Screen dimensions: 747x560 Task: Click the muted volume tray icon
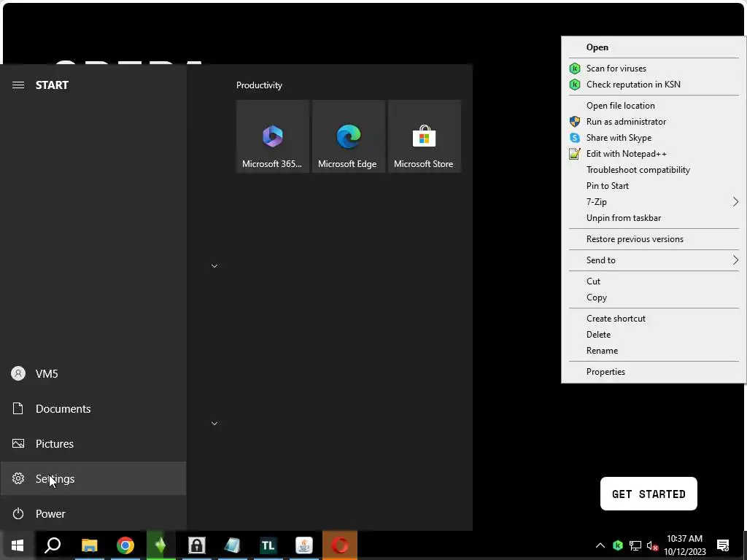coord(652,545)
